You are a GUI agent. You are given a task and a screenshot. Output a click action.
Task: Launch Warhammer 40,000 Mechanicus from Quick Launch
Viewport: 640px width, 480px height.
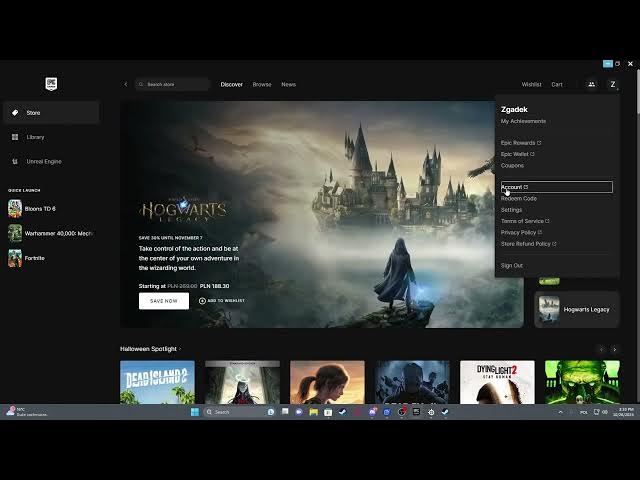pyautogui.click(x=51, y=233)
